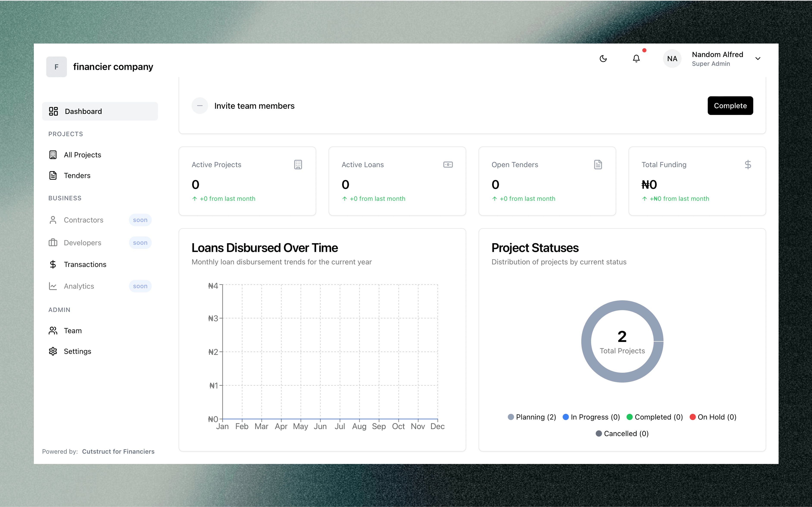
Task: Click the Total Funding dollar icon
Action: point(748,165)
